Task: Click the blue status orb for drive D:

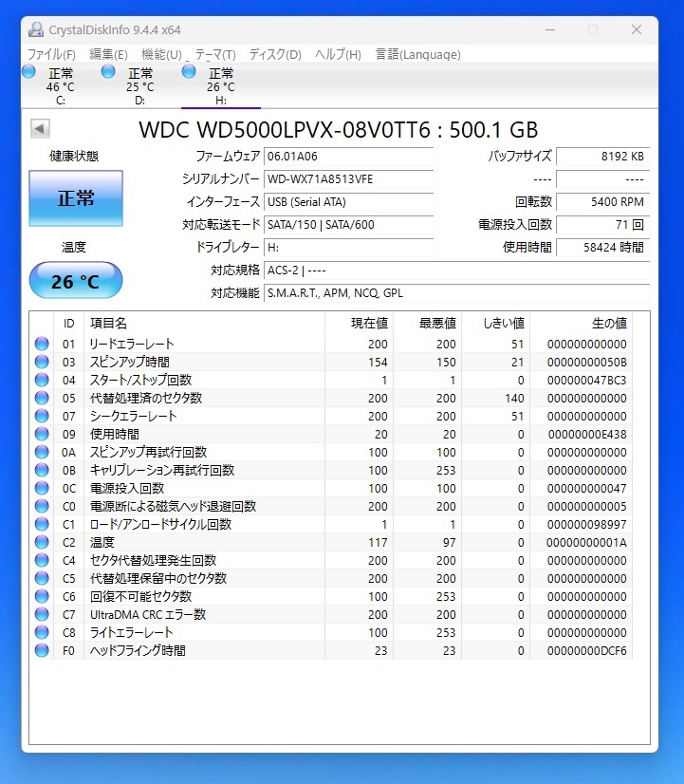Action: coord(108,71)
